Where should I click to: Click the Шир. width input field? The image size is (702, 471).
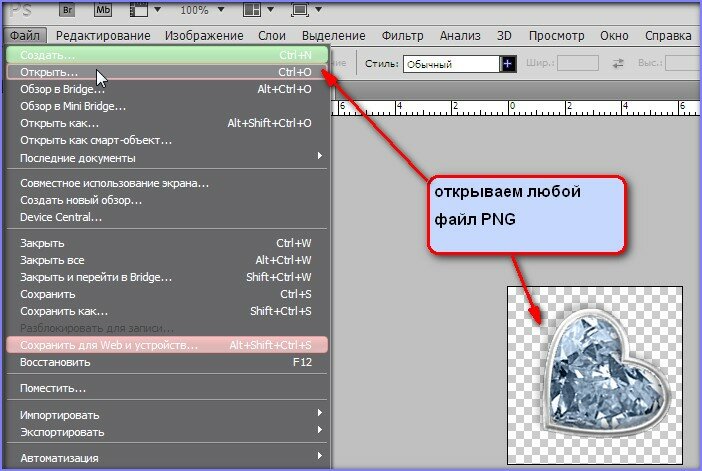(578, 63)
